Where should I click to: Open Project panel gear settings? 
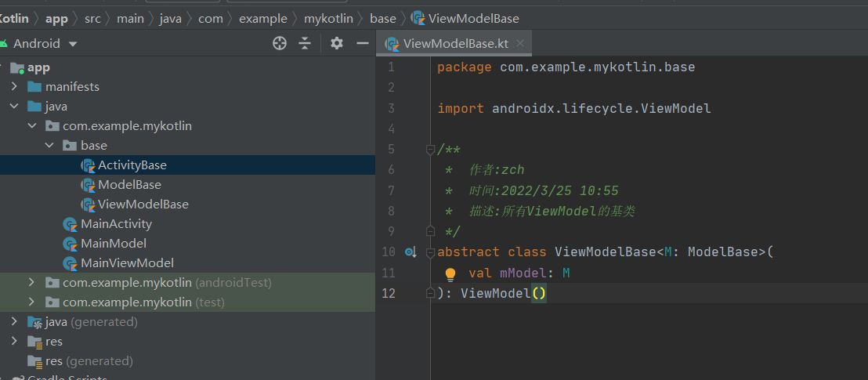(337, 44)
